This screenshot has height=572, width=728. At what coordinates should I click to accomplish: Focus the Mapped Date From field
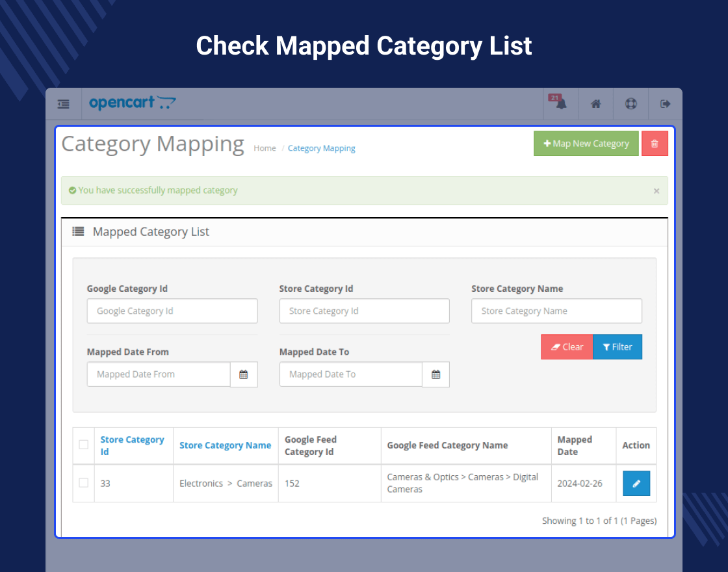[159, 374]
